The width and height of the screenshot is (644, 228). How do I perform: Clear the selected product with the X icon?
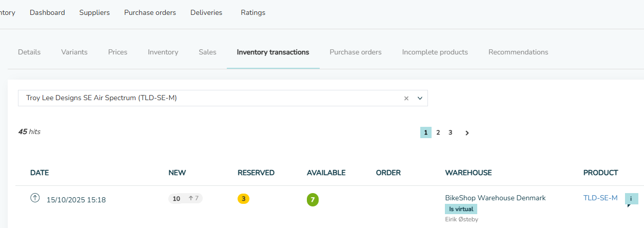pos(406,98)
